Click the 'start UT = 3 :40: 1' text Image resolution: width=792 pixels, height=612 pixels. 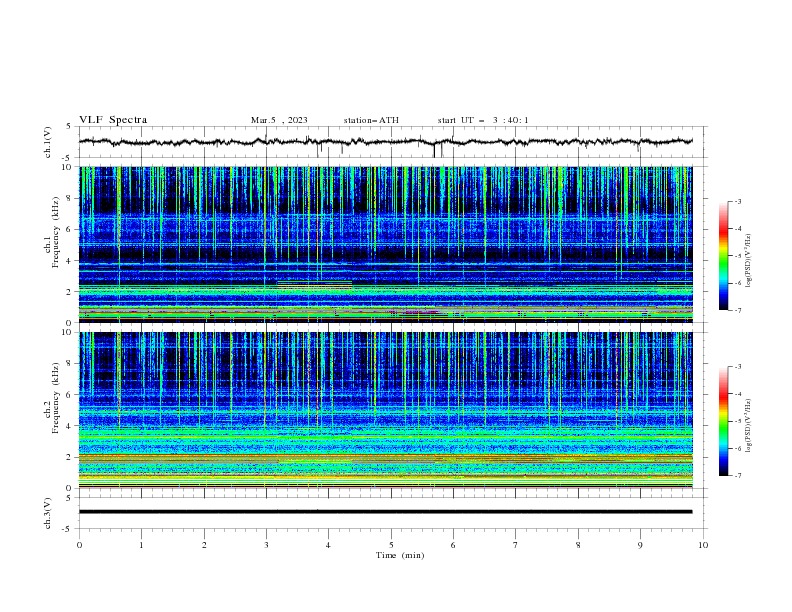483,120
